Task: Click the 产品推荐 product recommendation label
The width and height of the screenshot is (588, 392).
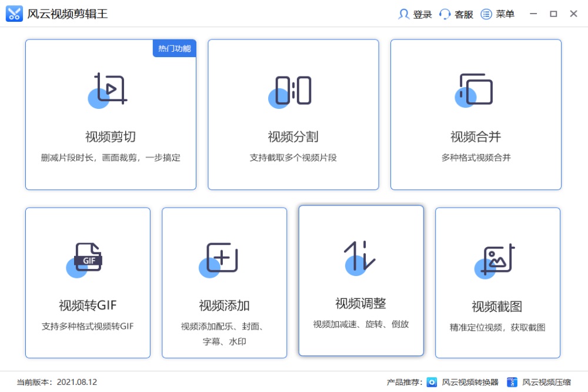Action: (x=405, y=382)
